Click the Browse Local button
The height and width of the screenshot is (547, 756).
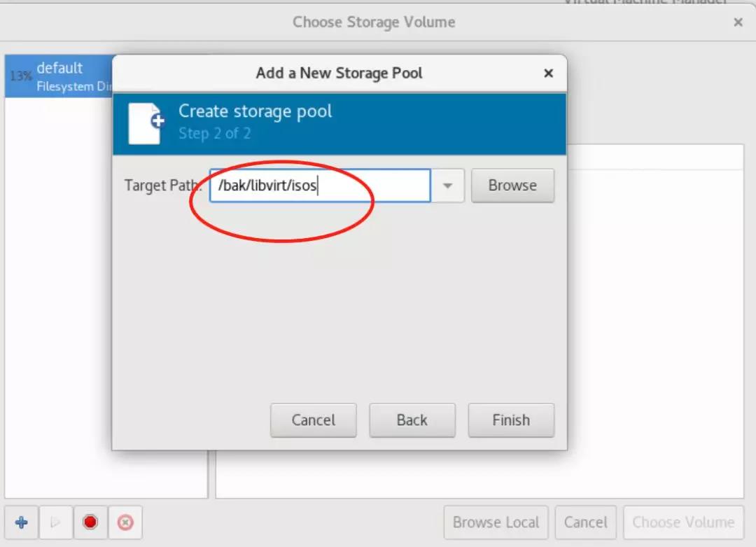tap(496, 522)
